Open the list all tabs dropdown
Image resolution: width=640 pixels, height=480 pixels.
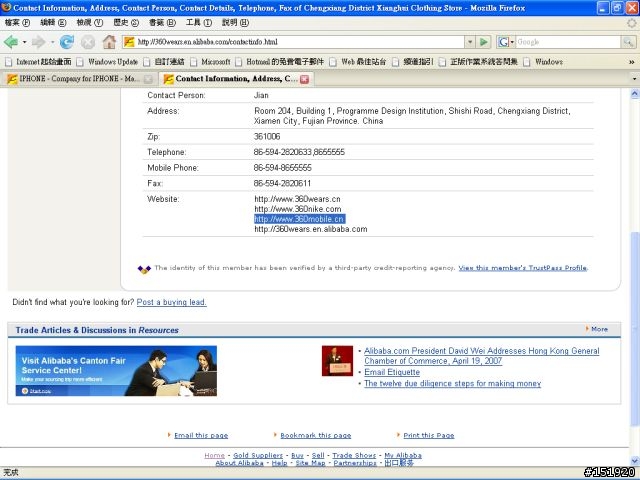click(x=634, y=78)
